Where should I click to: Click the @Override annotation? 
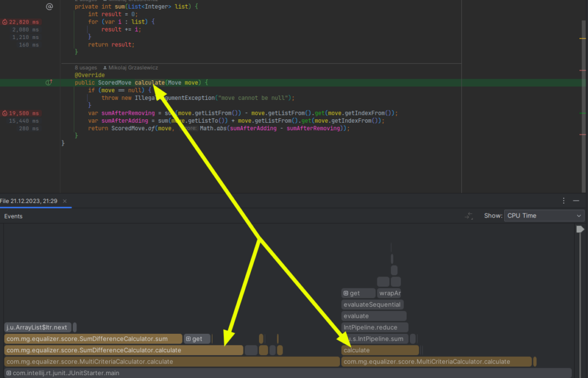(x=90, y=75)
